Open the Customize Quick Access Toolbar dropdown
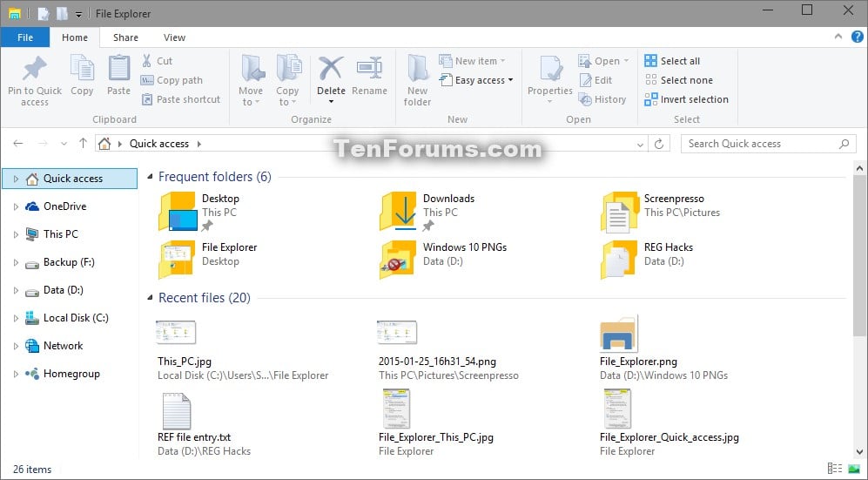 click(78, 15)
